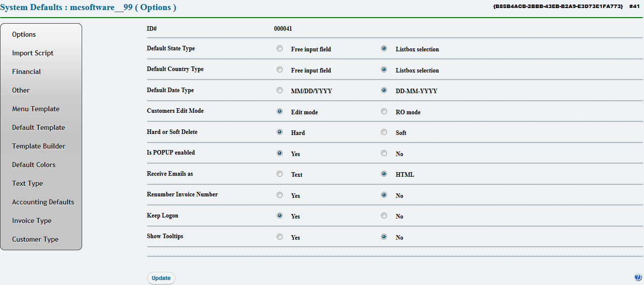644x285 pixels.
Task: Set Customers Edit Mode to RO mode
Action: point(384,111)
